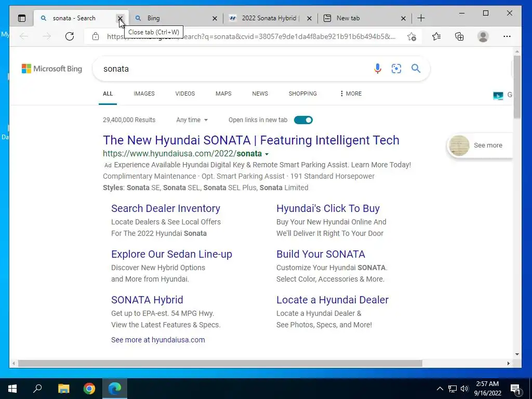Add this page to favorites star
The height and width of the screenshot is (399, 532).
click(x=411, y=36)
